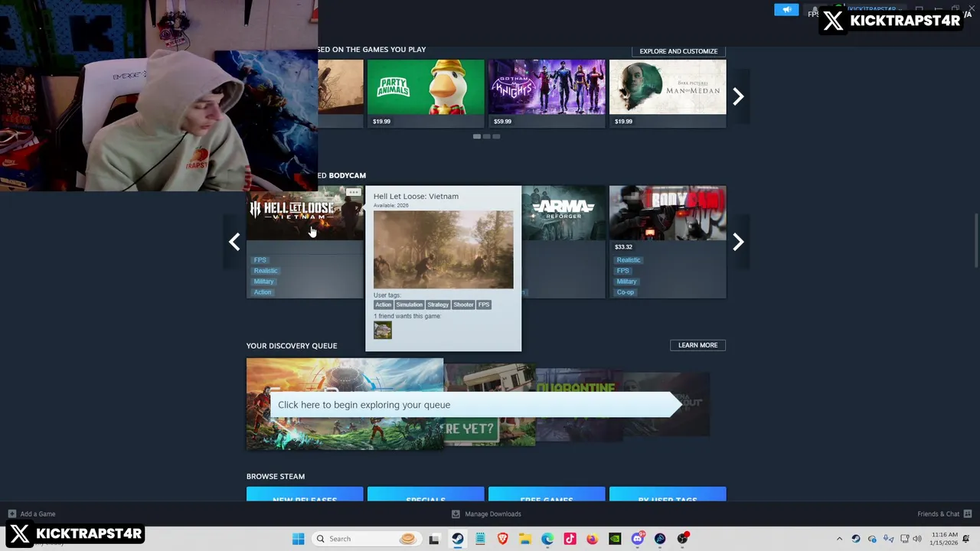The width and height of the screenshot is (980, 551).
Task: Click the Steam system tray icon
Action: pos(856,539)
